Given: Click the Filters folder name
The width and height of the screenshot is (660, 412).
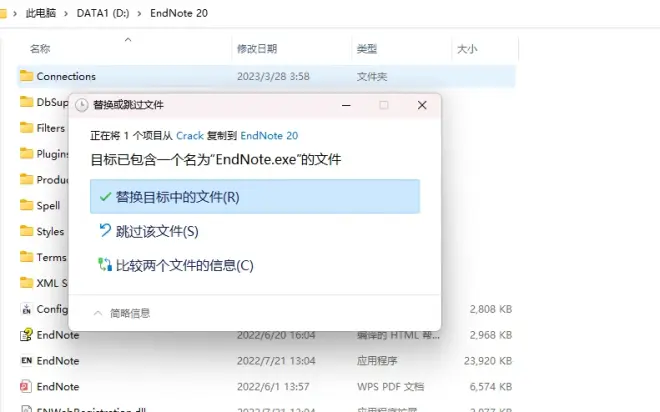Looking at the screenshot, I should pyautogui.click(x=51, y=128).
